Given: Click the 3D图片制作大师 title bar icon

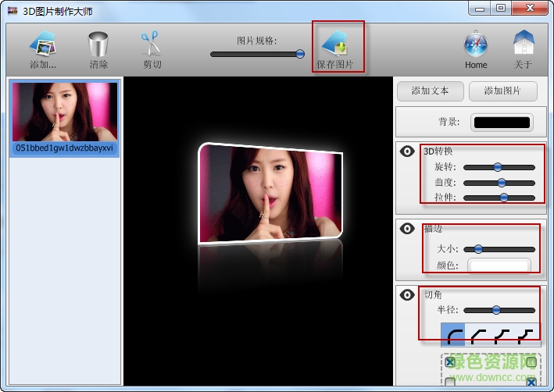Looking at the screenshot, I should click(13, 11).
